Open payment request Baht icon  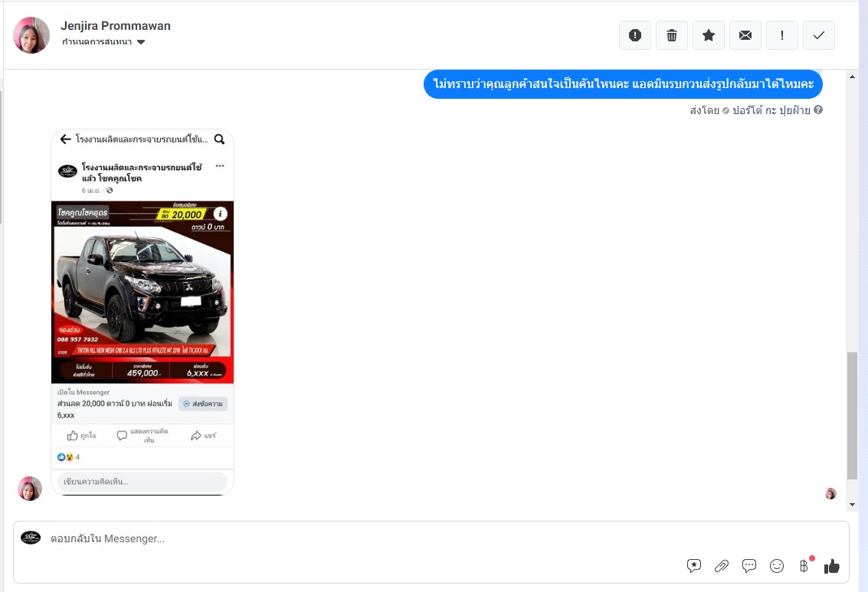(804, 565)
